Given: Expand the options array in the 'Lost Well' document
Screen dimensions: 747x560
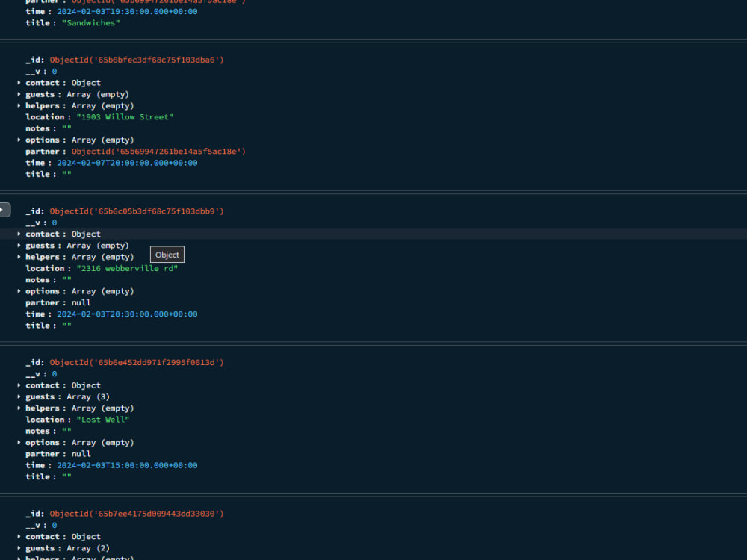Looking at the screenshot, I should pos(19,442).
